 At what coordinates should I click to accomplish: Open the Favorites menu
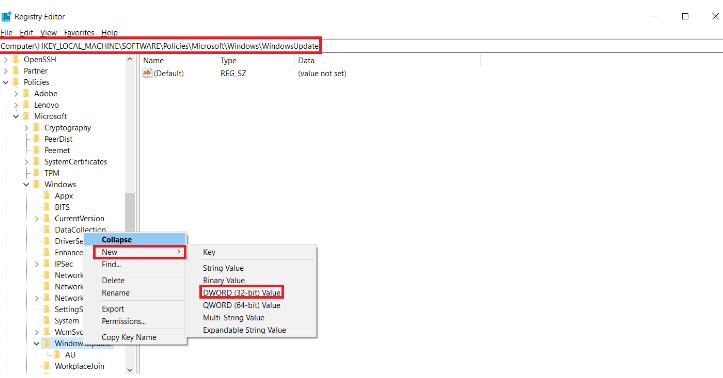pos(79,32)
